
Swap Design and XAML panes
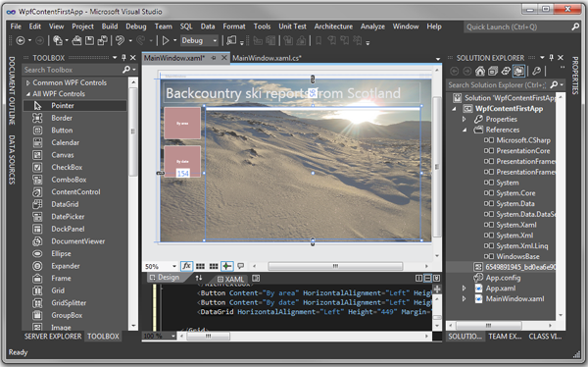click(199, 278)
